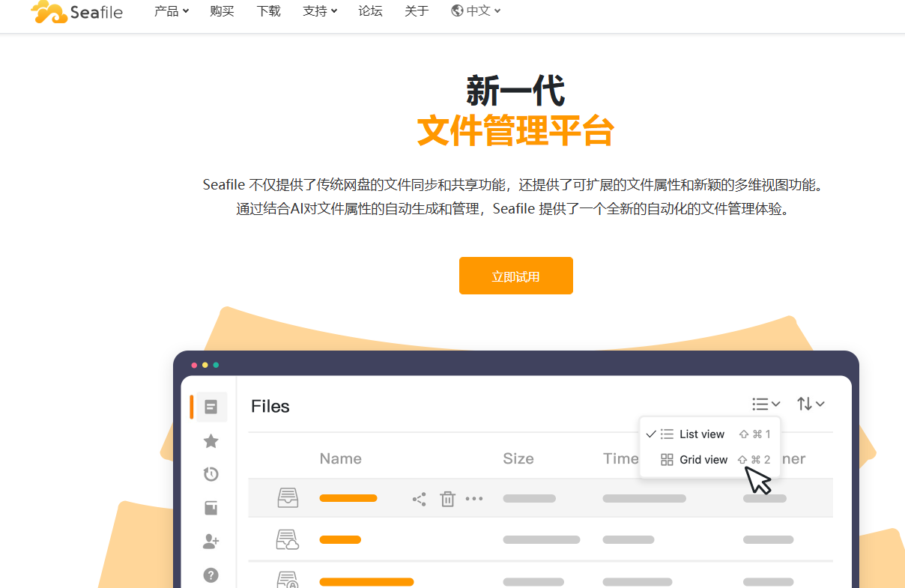Open the starred favorites sidebar icon
This screenshot has height=588, width=905.
pyautogui.click(x=211, y=441)
